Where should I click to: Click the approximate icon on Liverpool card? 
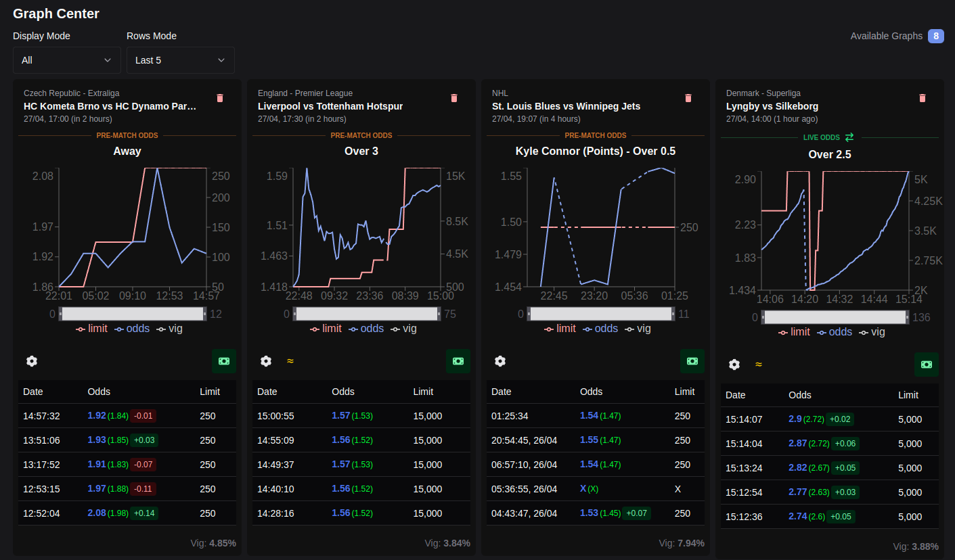pos(290,361)
